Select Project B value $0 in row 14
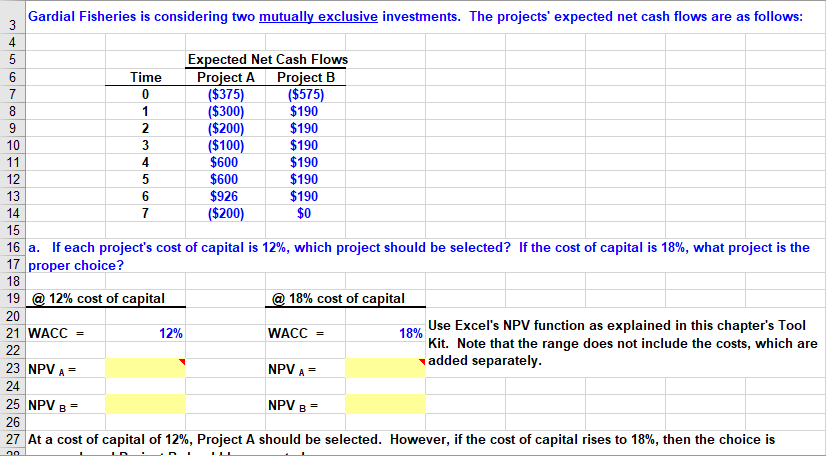The image size is (826, 456). tap(306, 213)
